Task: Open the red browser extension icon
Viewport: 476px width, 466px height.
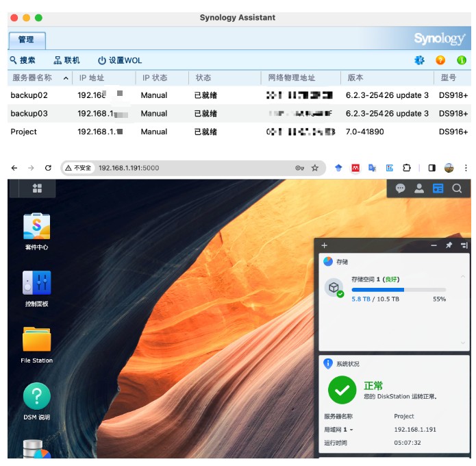Action: (355, 168)
